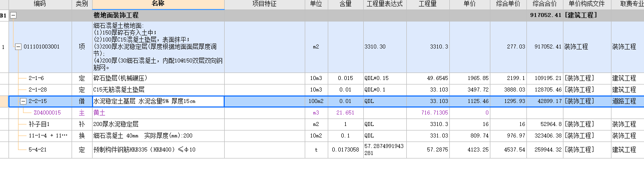This screenshot has height=182, width=644.
Task: Click the 换 category cell
Action: coord(82,135)
